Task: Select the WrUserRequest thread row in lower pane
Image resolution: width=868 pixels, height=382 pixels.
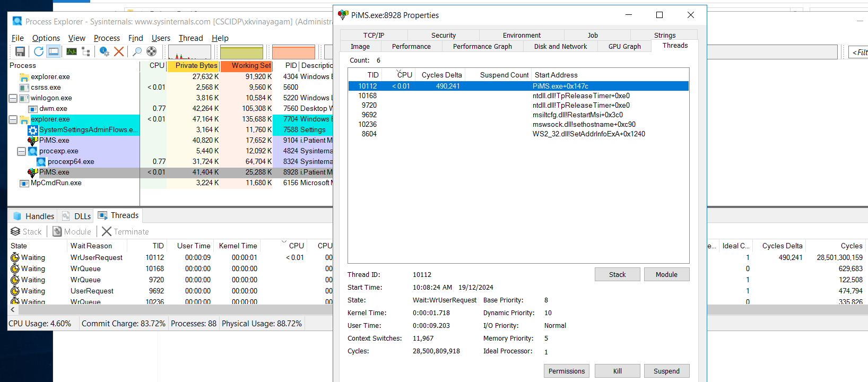Action: [x=170, y=258]
